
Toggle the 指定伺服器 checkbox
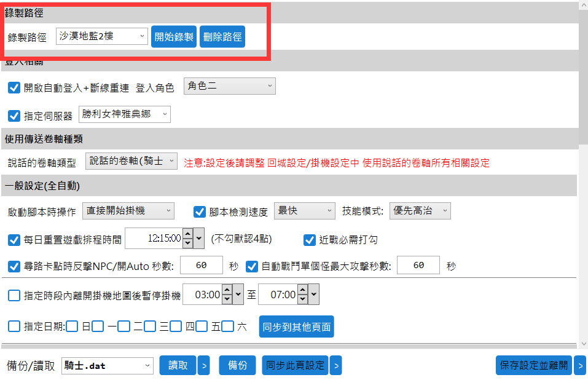[x=14, y=115]
